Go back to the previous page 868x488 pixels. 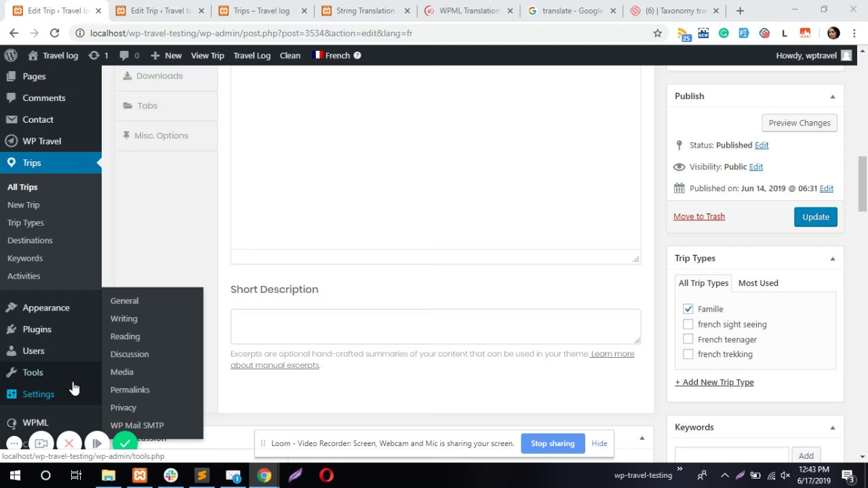[14, 33]
